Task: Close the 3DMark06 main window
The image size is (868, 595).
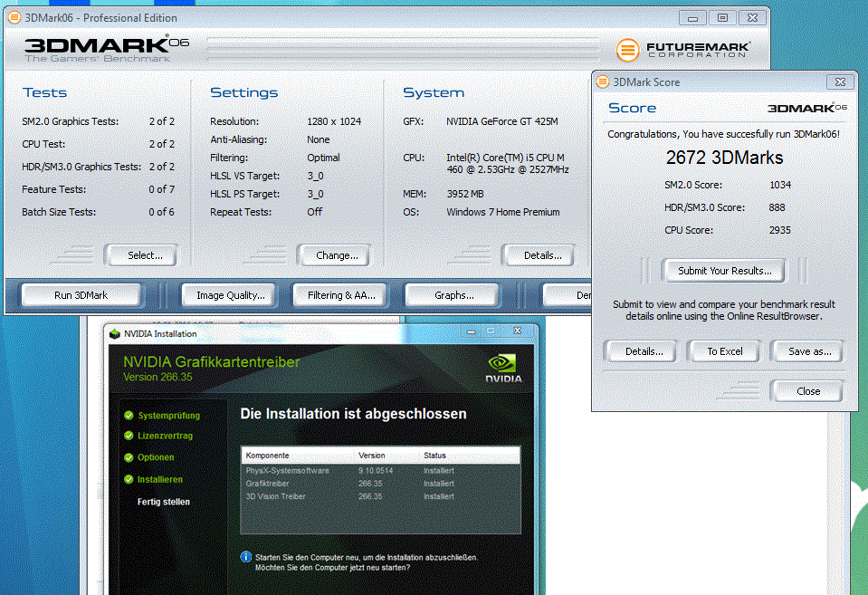Action: (752, 18)
